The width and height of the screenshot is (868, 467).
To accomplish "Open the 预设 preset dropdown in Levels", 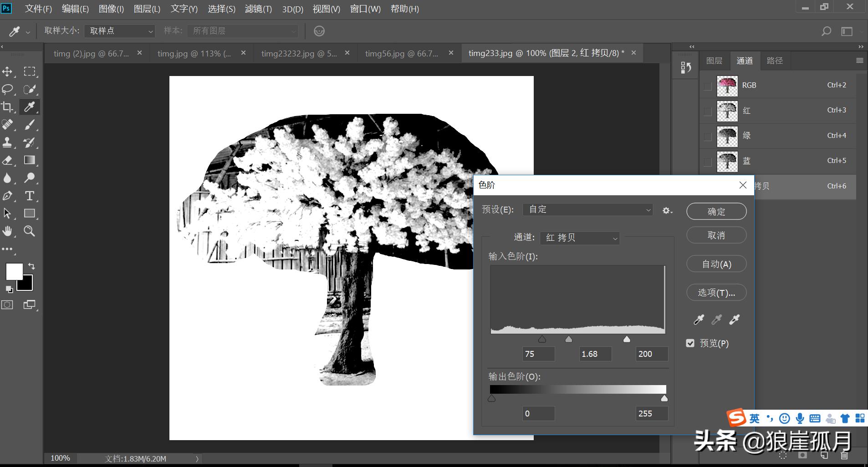I will click(x=587, y=209).
